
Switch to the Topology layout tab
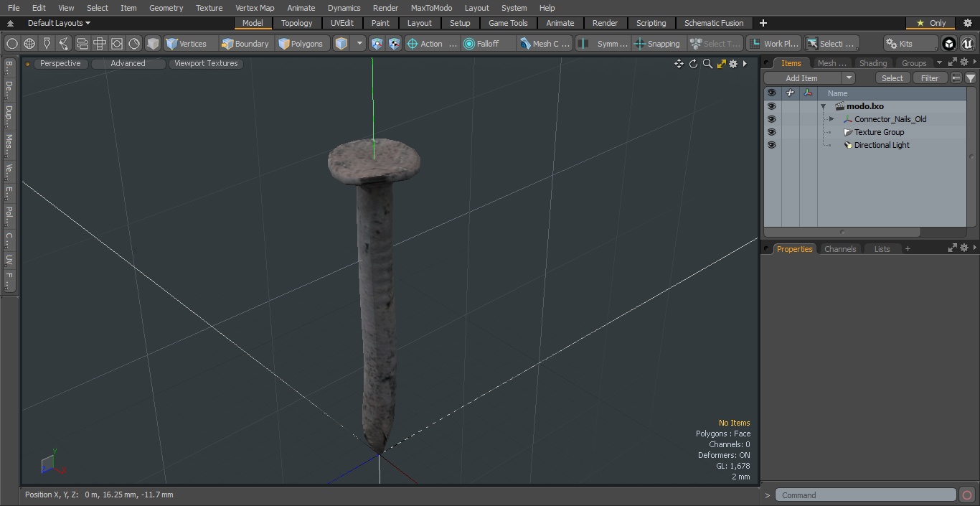click(296, 23)
